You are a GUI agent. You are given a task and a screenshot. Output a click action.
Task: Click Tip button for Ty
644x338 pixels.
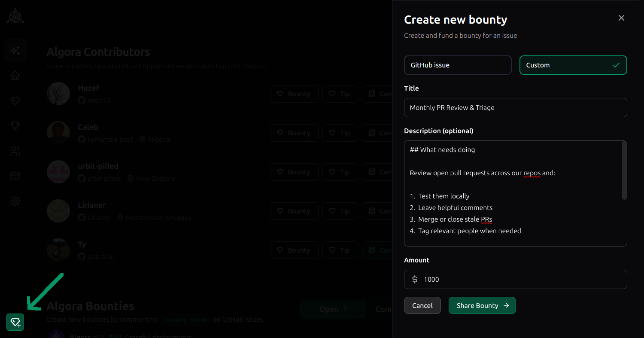340,250
